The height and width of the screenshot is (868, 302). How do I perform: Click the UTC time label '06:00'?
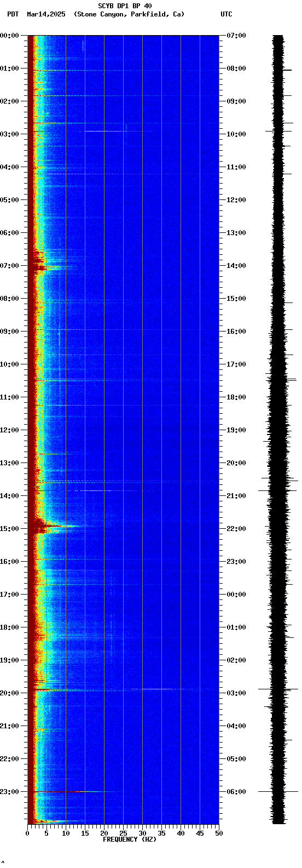point(236,792)
